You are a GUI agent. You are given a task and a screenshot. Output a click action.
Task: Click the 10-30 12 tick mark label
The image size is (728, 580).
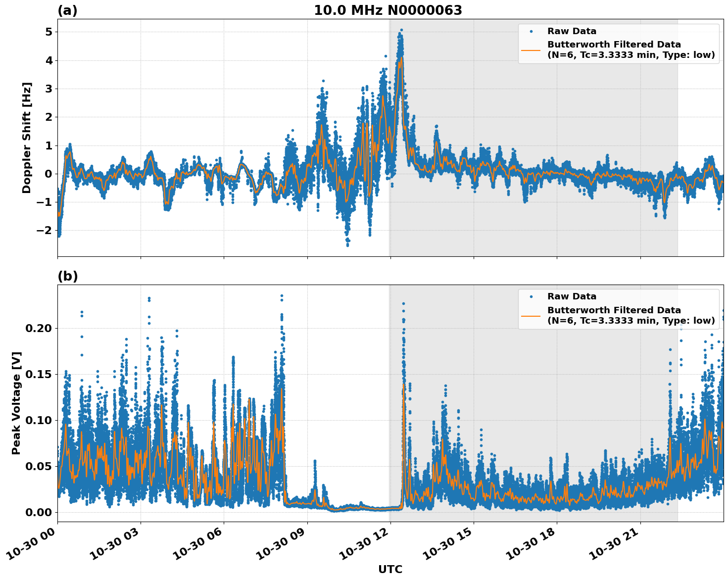click(363, 541)
